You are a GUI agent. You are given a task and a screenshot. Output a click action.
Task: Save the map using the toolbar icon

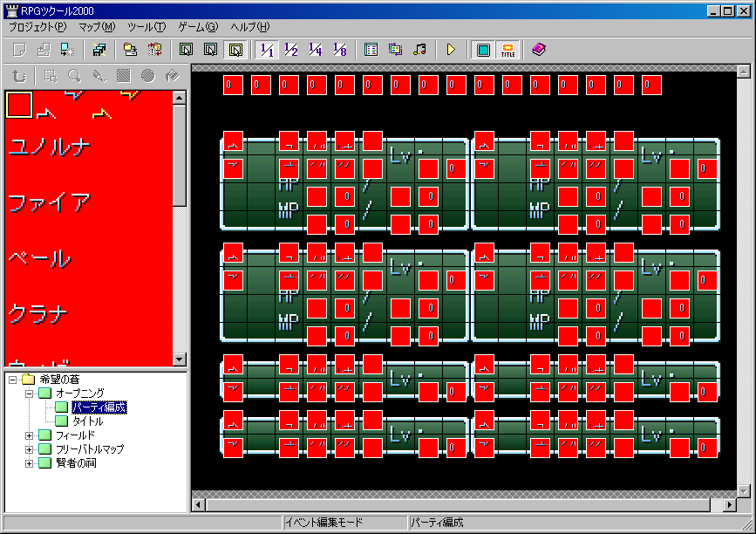(x=130, y=50)
